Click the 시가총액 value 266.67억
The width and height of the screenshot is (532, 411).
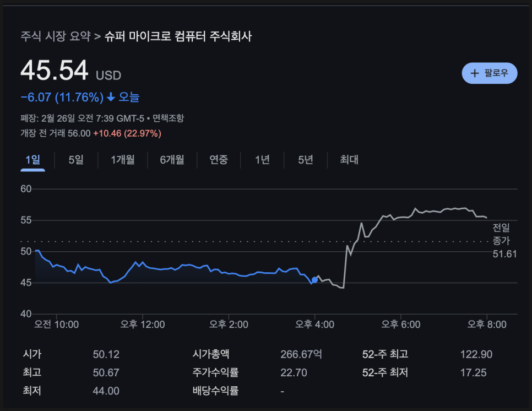[x=301, y=354]
